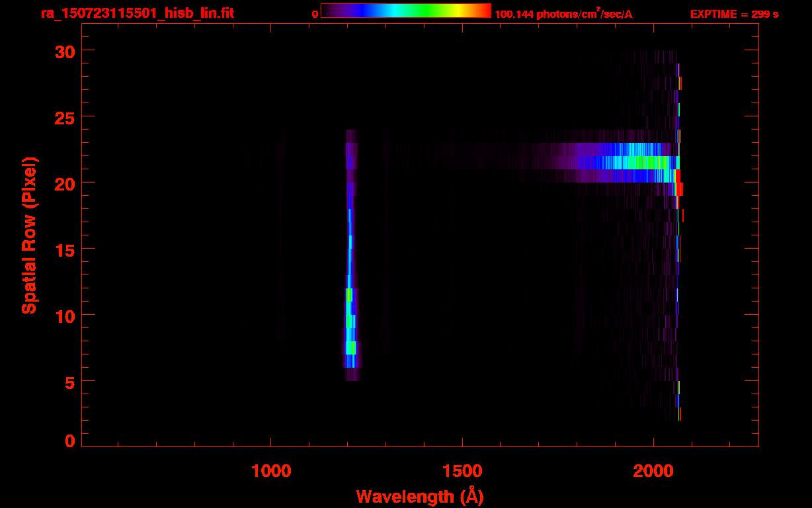Click the colorbar minimum label 0
The height and width of the screenshot is (508, 812).
(x=315, y=14)
